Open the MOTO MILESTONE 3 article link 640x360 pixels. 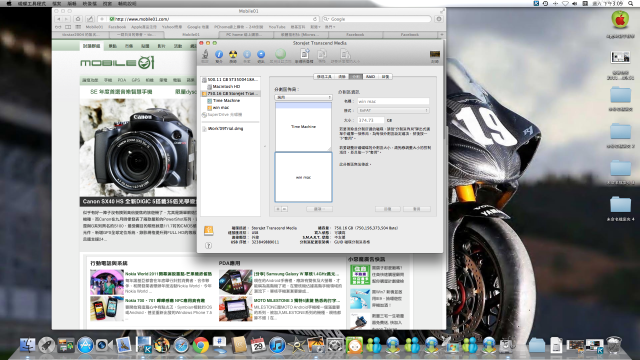[297, 300]
